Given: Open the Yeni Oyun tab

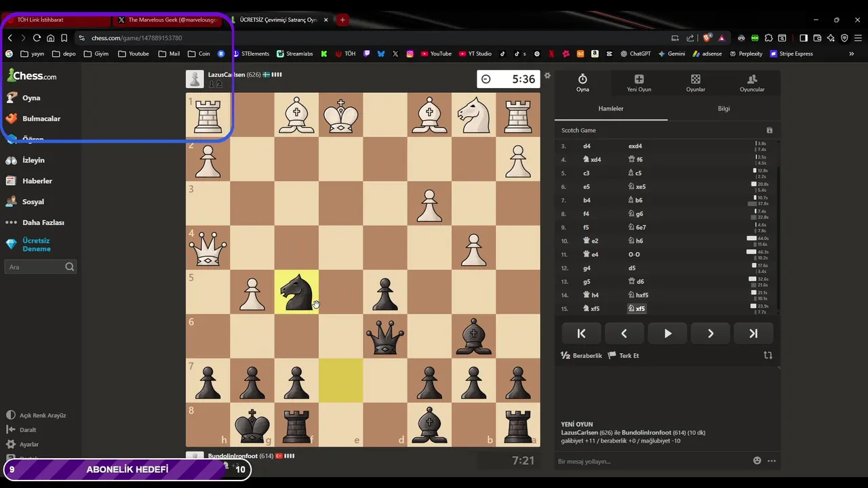Looking at the screenshot, I should click(639, 83).
